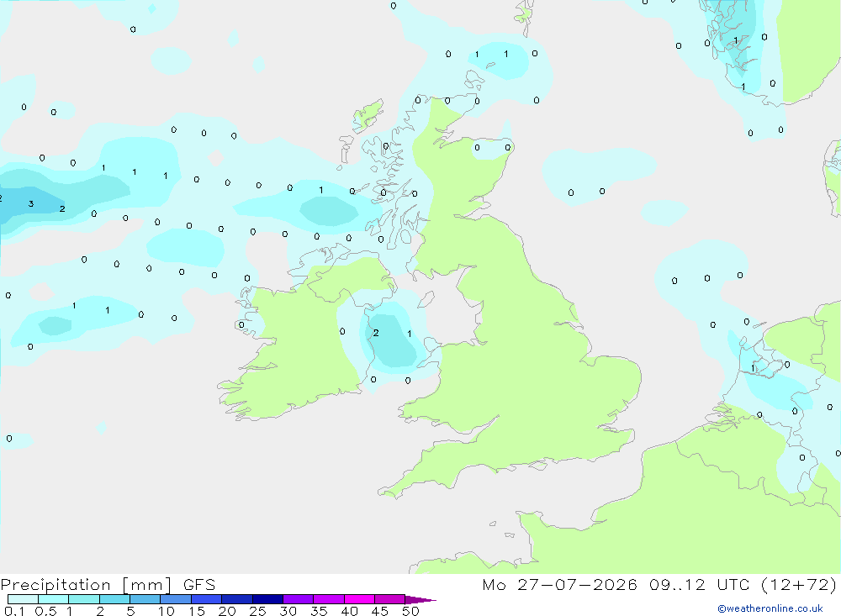
Task: Click the '2' value over the Irish Sea
Action: (x=376, y=333)
